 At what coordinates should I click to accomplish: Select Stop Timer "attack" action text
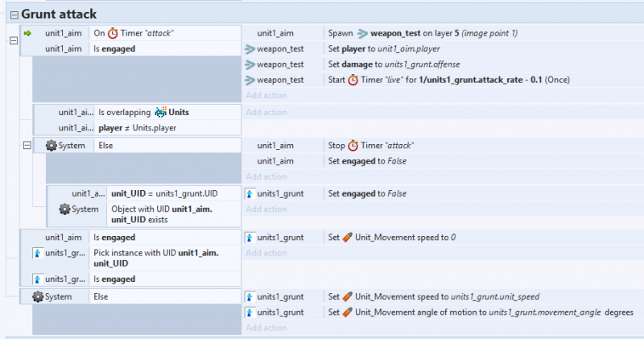[371, 146]
